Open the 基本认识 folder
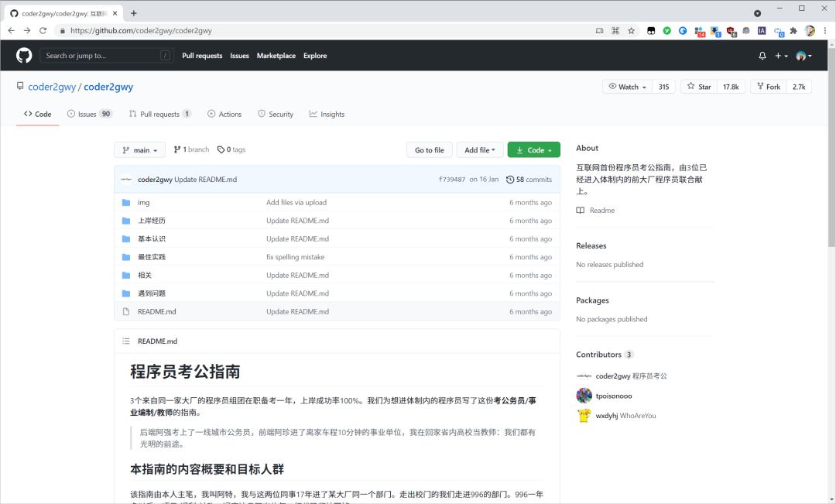 (152, 239)
